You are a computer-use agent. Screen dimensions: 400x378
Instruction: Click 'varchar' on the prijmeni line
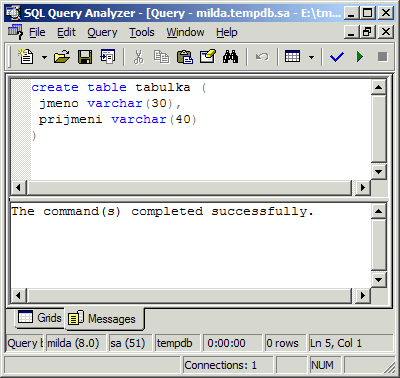[x=139, y=119]
